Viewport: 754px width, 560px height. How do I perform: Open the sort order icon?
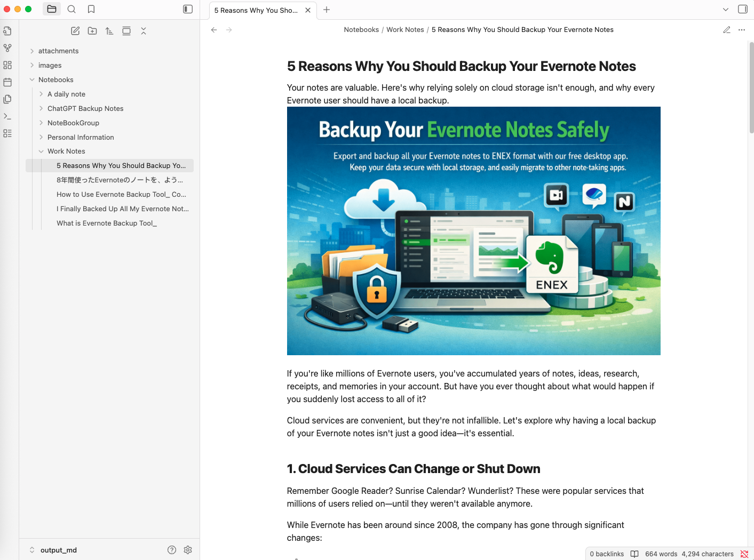pyautogui.click(x=109, y=31)
